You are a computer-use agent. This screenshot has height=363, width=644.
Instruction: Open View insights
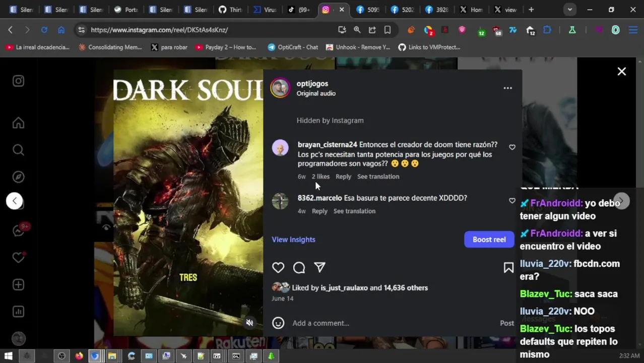click(x=293, y=239)
